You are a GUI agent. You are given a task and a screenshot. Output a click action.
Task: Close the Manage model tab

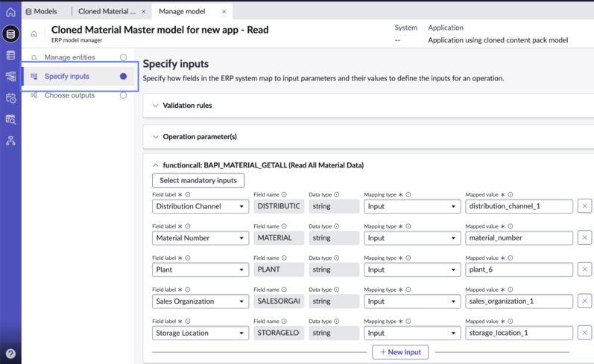tap(224, 12)
